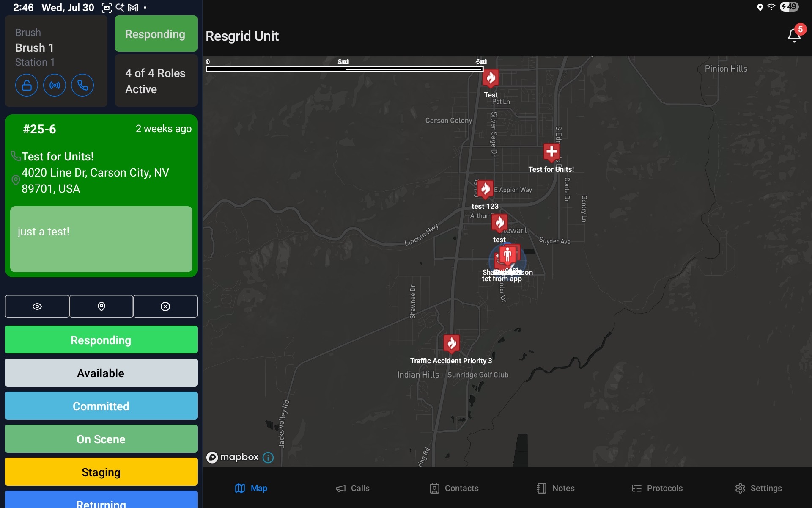Select the 'Test for Units!' medical cross marker
The width and height of the screenshot is (812, 508).
coord(551,152)
